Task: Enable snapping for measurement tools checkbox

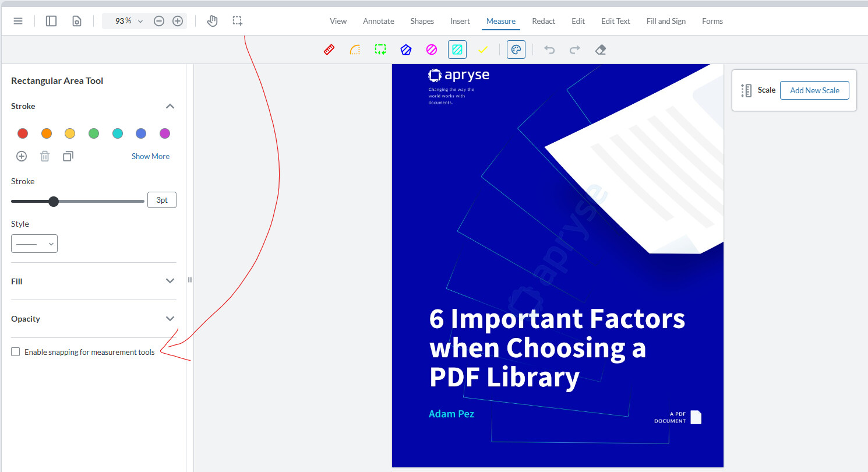Action: coord(16,352)
